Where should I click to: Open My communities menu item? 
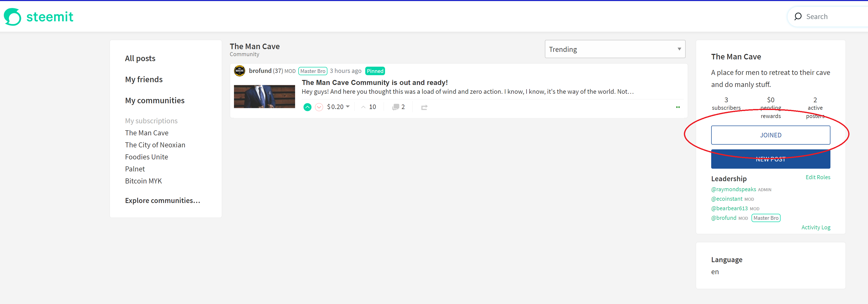click(155, 100)
